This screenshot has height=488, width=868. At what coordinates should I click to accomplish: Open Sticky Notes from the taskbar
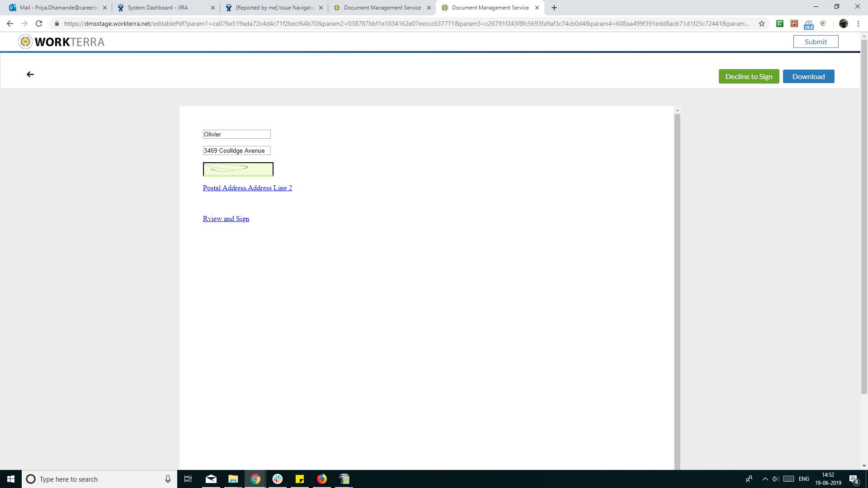(x=300, y=479)
